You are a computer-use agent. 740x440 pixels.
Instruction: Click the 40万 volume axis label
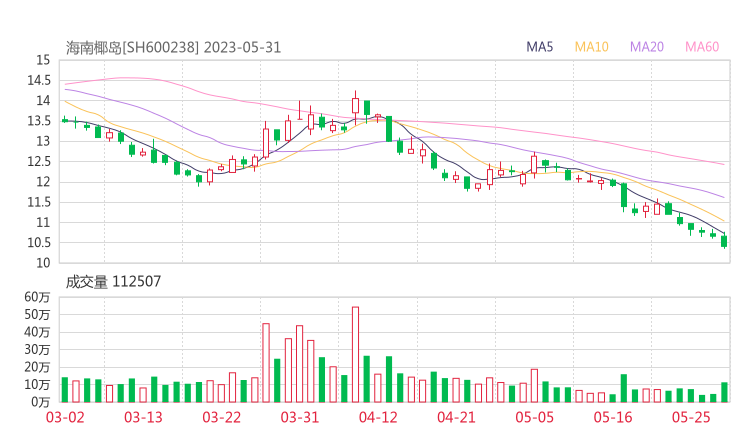pyautogui.click(x=37, y=332)
